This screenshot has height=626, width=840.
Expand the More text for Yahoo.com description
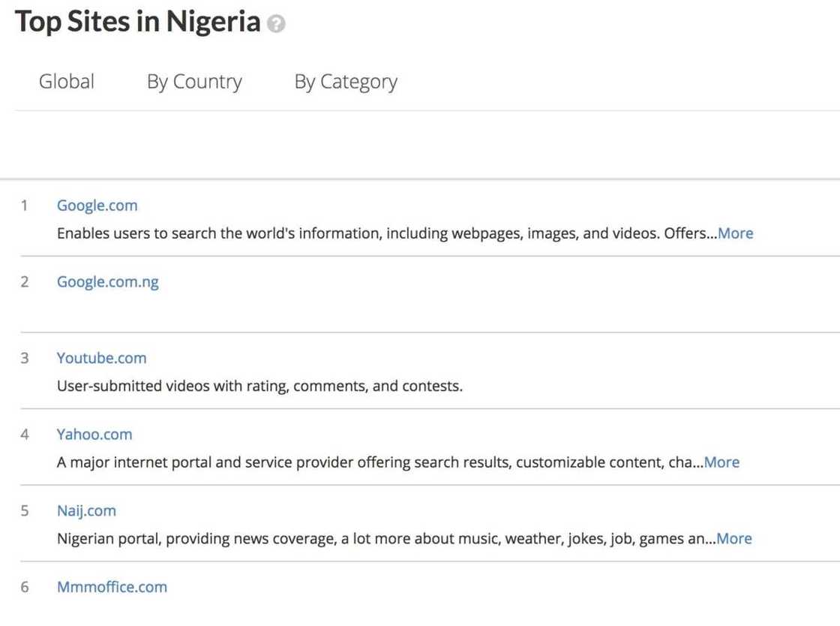[x=721, y=462]
